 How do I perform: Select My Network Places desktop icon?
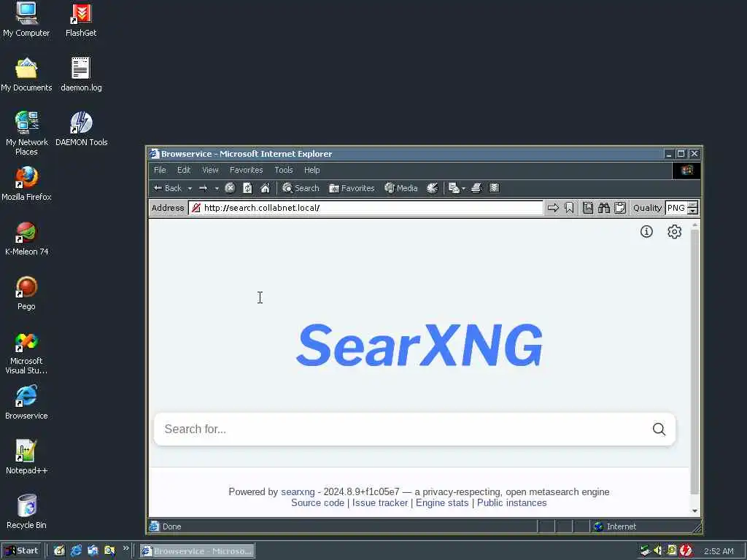[27, 133]
